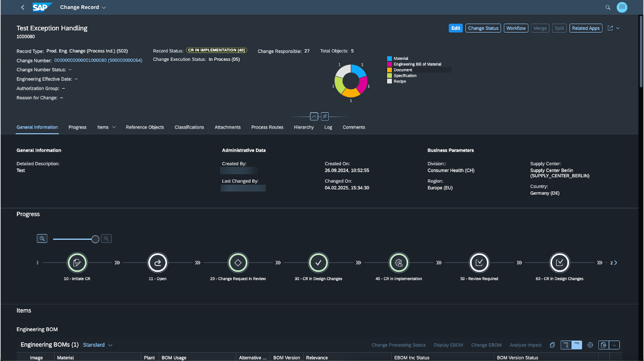Click the SAP logo
This screenshot has width=644, height=361.
(43, 7)
